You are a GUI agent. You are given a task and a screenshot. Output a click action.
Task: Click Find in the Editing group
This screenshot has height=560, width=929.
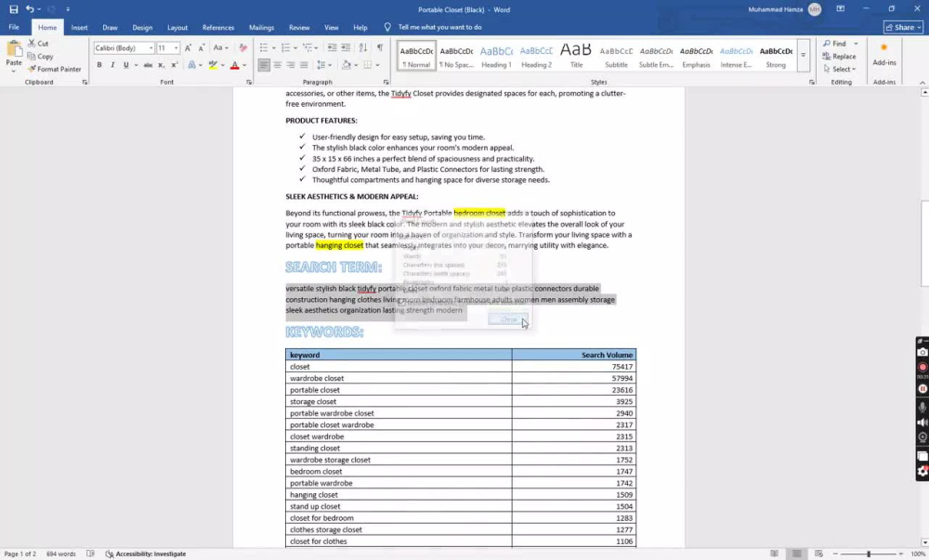point(833,44)
